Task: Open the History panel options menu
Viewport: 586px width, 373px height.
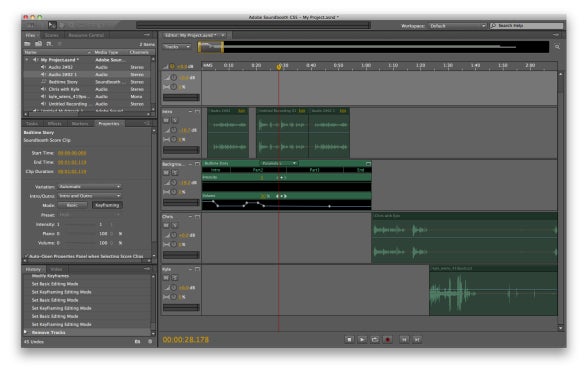Action: (147, 269)
